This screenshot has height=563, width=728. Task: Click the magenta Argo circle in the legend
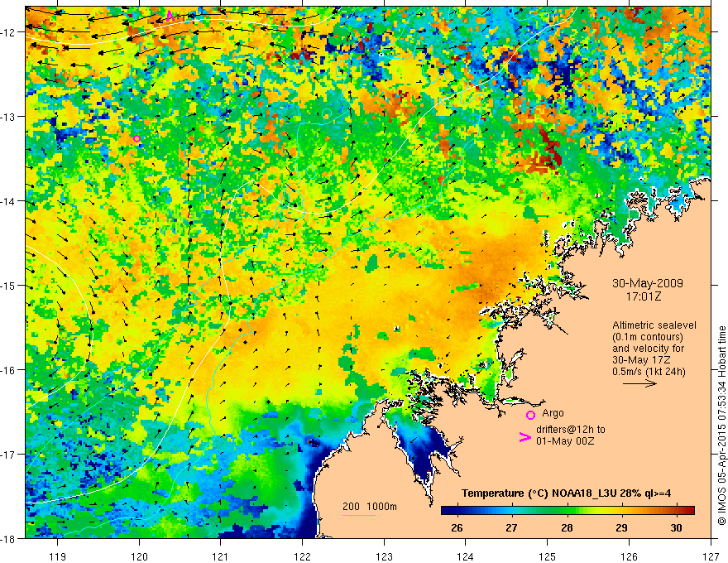pos(530,415)
